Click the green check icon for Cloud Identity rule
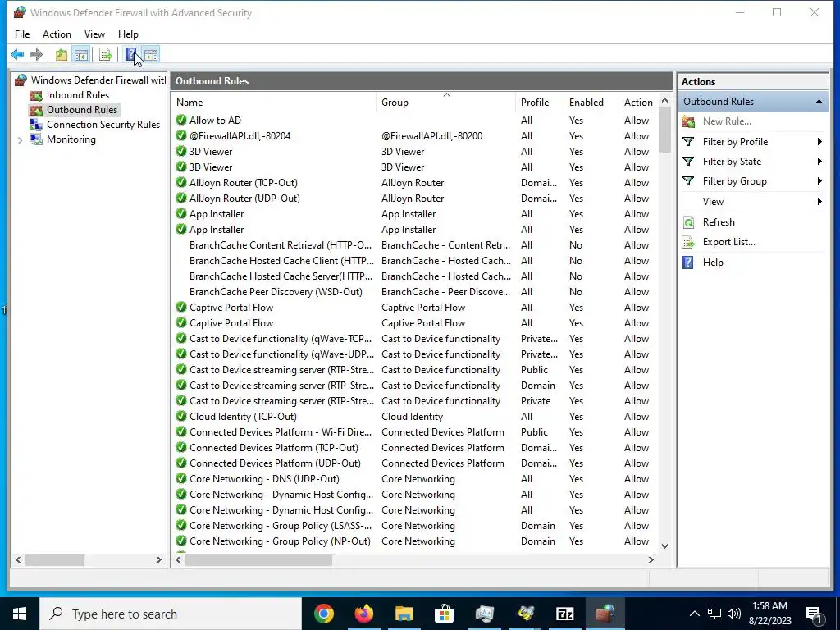 pyautogui.click(x=181, y=416)
